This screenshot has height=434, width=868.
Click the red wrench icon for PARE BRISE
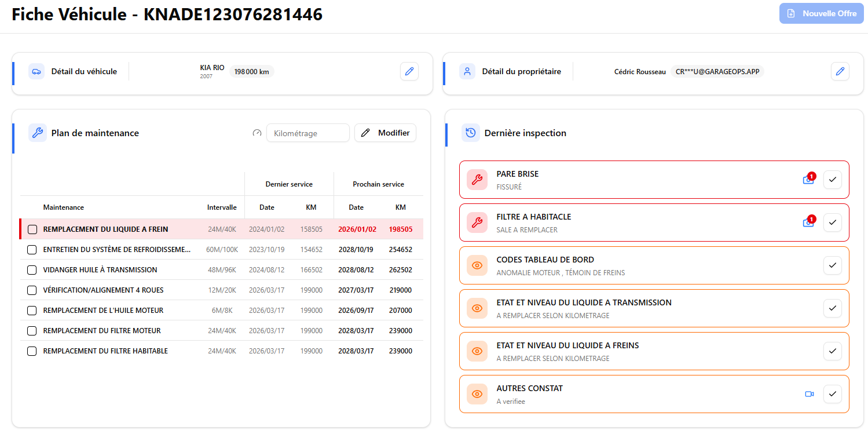477,180
